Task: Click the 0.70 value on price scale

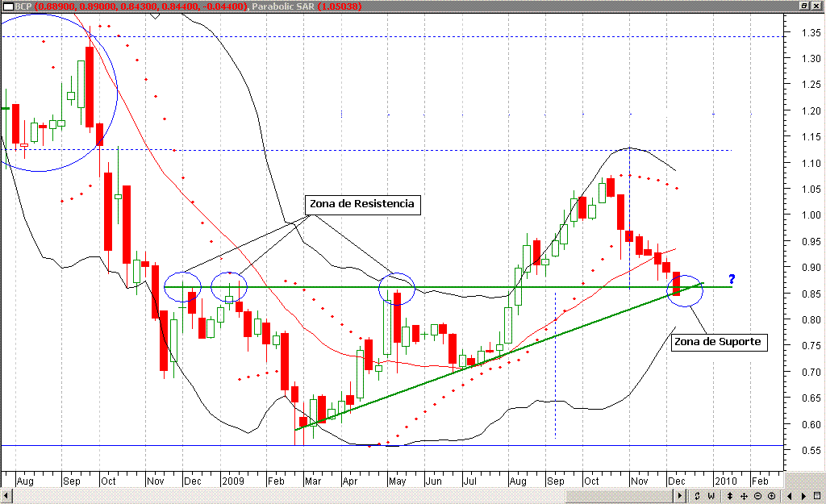Action: pyautogui.click(x=811, y=373)
